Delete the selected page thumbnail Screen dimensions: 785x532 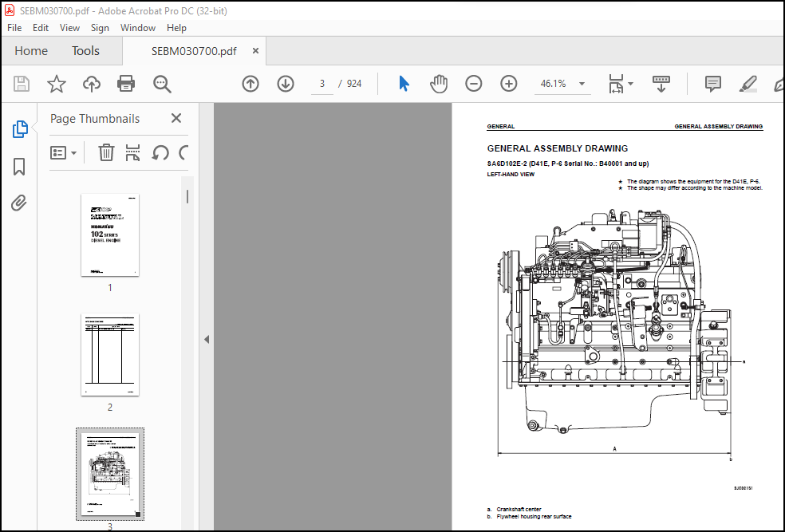(x=106, y=152)
